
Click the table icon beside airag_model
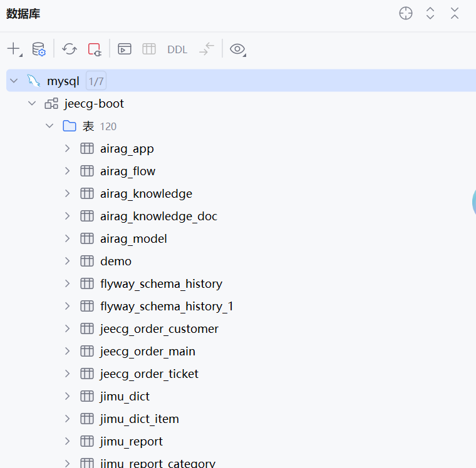87,239
